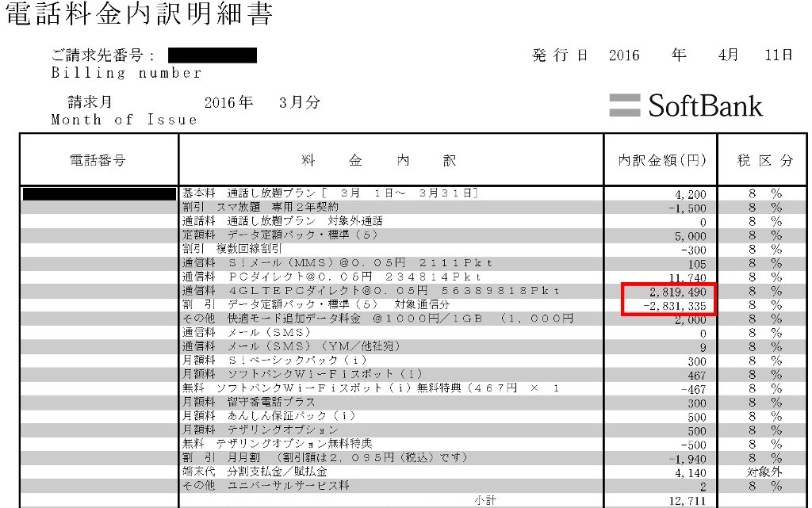The height and width of the screenshot is (508, 812).
Task: Click the 快適モード追加データ料金 row
Action: point(378,319)
